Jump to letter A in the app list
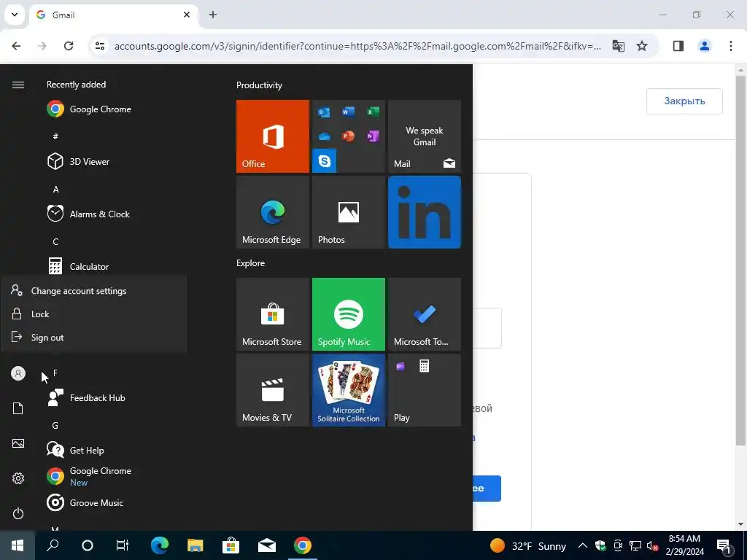747x560 pixels. pyautogui.click(x=55, y=190)
